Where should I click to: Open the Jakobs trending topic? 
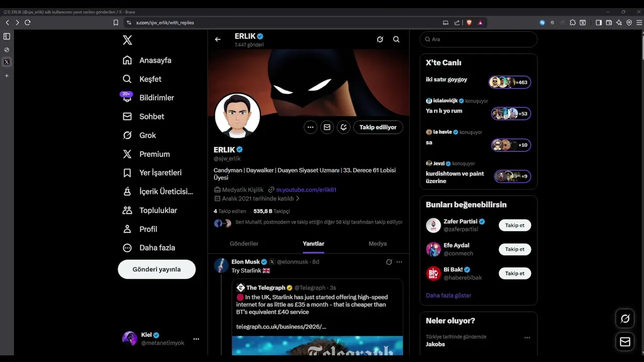click(x=435, y=344)
